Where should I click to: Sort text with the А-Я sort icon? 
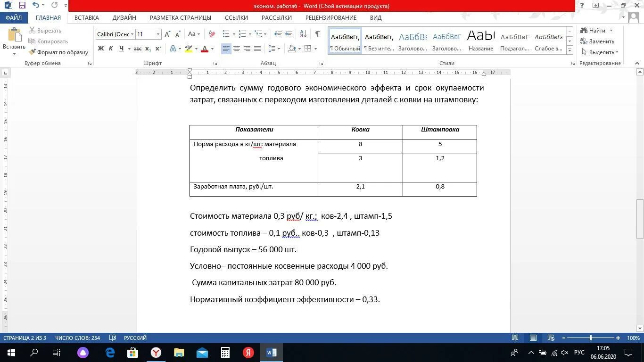click(303, 34)
